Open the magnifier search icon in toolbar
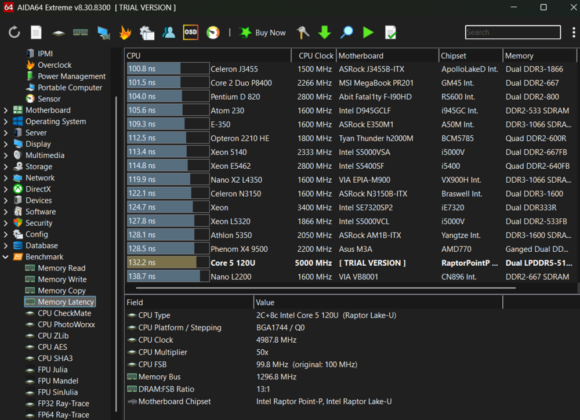This screenshot has width=580, height=420. (x=347, y=33)
